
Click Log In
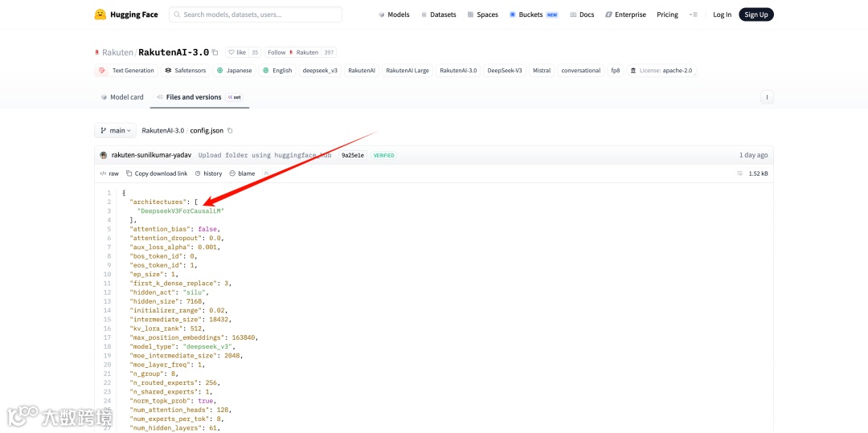point(722,14)
